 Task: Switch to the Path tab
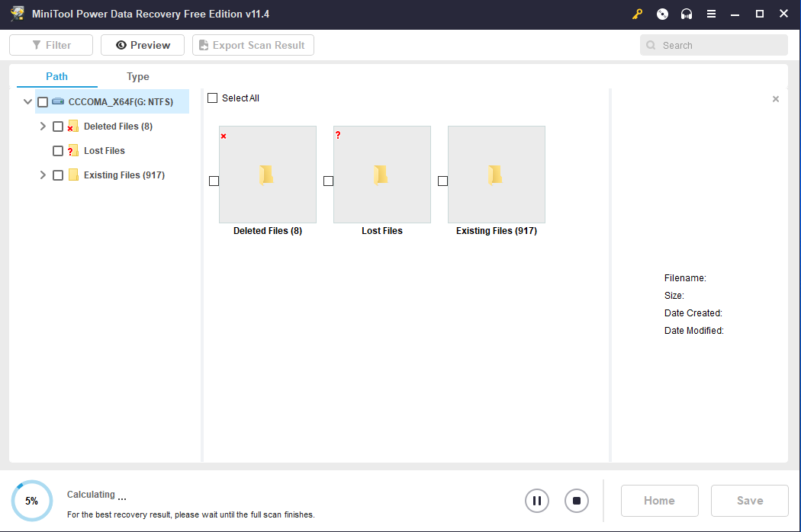pyautogui.click(x=56, y=76)
